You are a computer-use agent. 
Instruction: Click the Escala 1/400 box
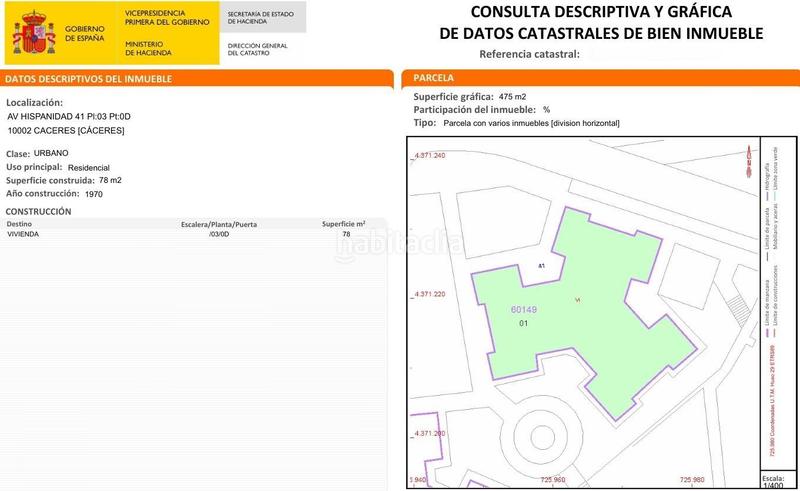pyautogui.click(x=773, y=480)
